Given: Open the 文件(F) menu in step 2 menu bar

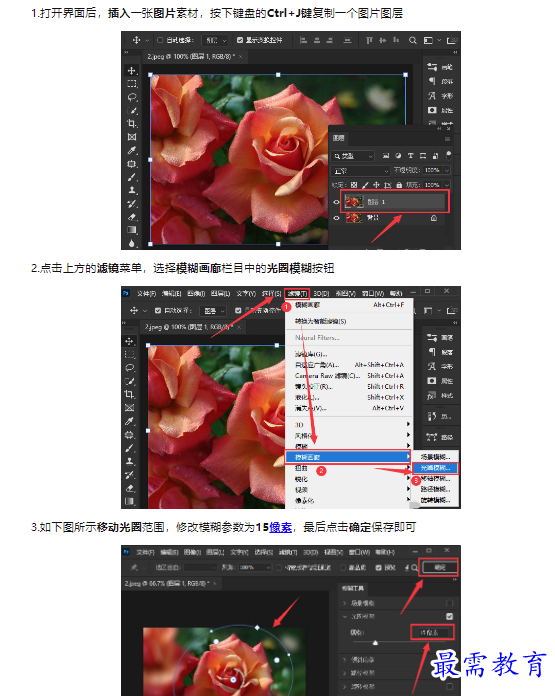Looking at the screenshot, I should pyautogui.click(x=146, y=293).
